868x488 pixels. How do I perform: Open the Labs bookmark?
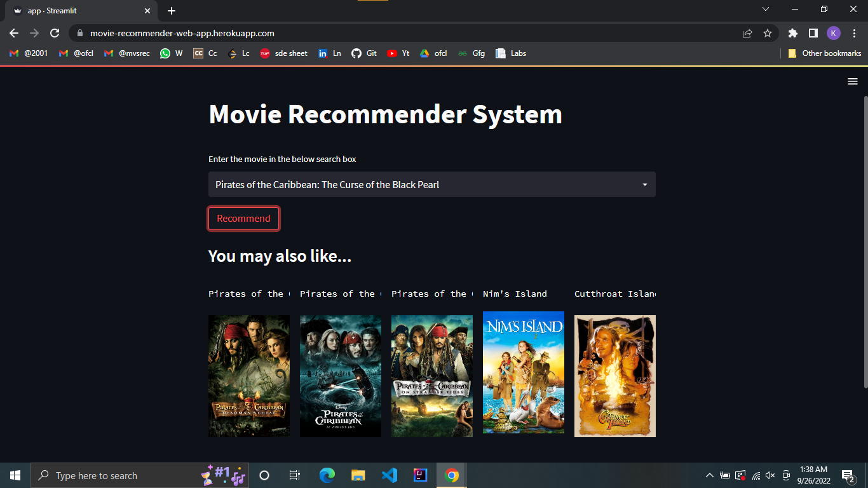point(511,53)
